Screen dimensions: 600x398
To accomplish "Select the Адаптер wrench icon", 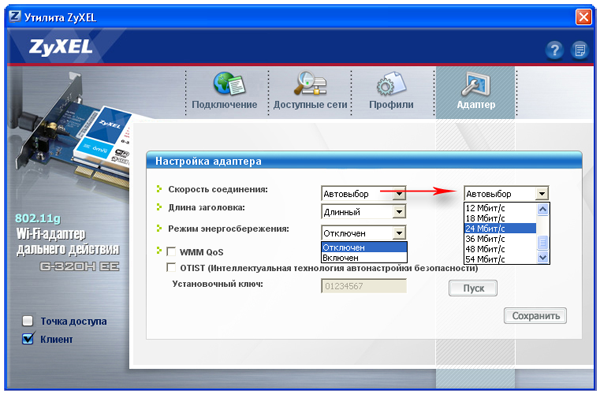I will (476, 84).
